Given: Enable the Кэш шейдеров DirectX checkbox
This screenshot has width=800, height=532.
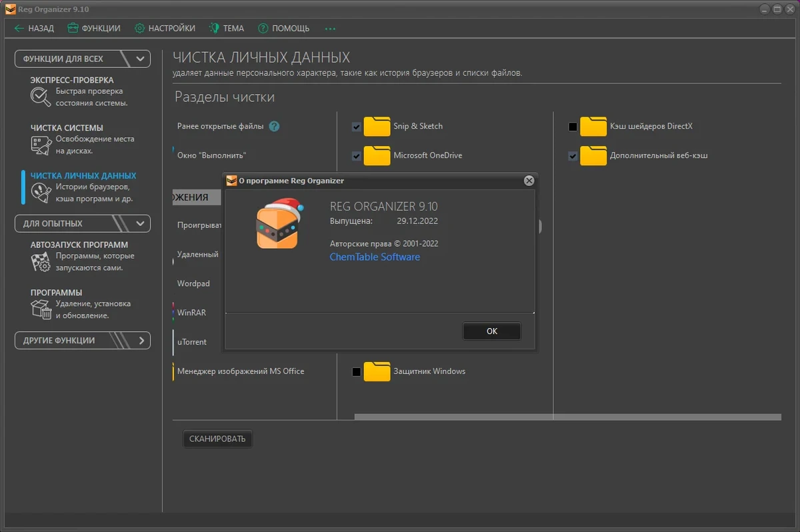Looking at the screenshot, I should (x=573, y=127).
